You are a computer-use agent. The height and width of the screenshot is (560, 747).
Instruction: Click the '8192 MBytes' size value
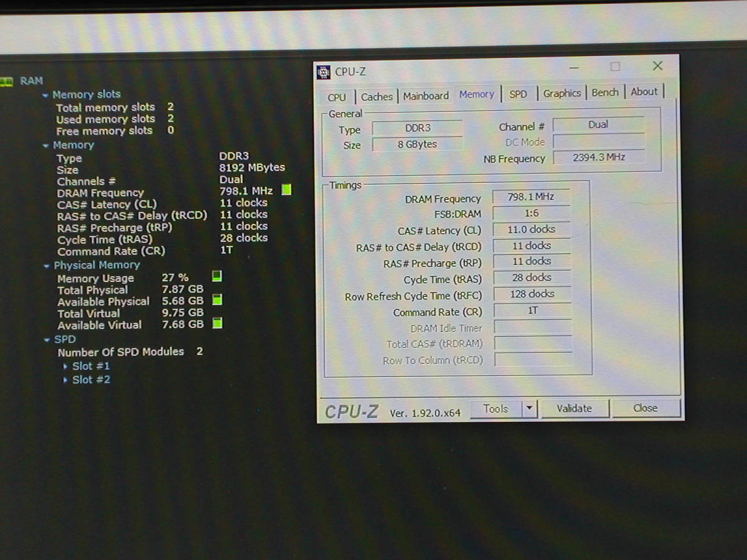(252, 167)
